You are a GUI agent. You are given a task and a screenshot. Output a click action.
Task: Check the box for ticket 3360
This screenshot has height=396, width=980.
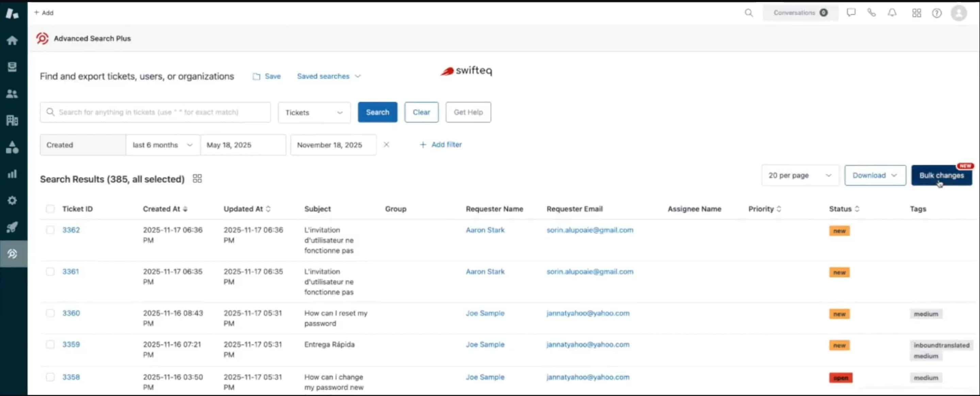50,313
